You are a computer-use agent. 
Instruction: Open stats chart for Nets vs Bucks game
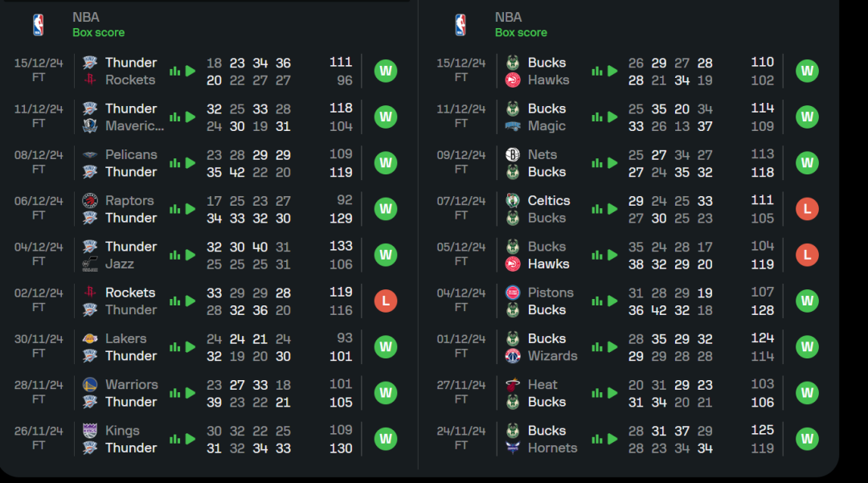click(597, 163)
